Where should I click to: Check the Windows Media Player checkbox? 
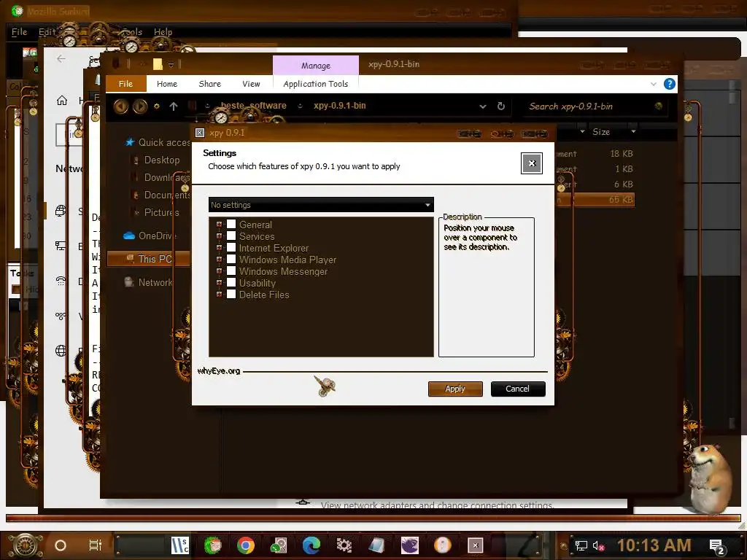click(231, 260)
